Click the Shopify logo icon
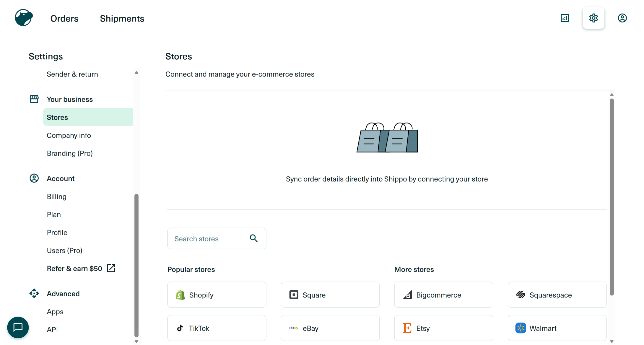 (x=180, y=295)
